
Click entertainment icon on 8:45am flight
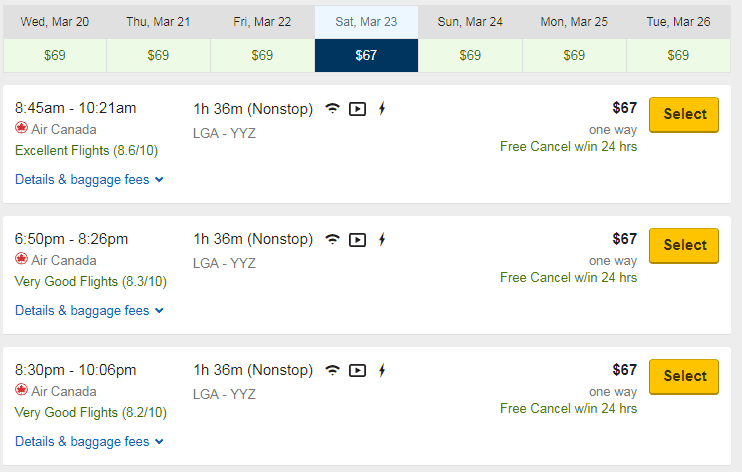click(x=357, y=109)
